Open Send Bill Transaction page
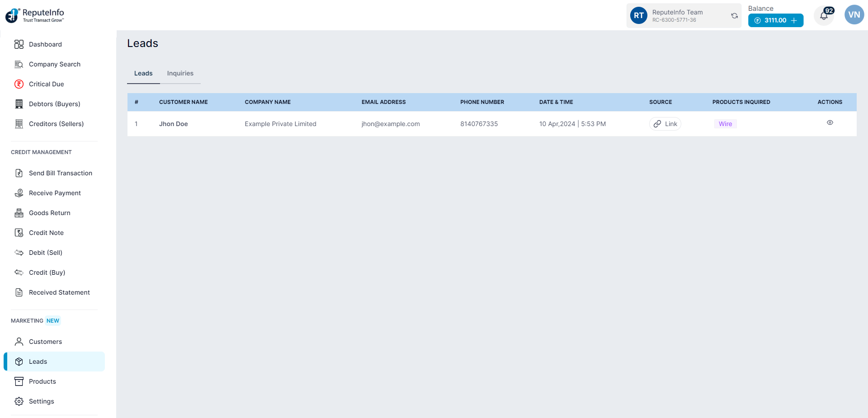This screenshot has width=868, height=418. coord(60,173)
